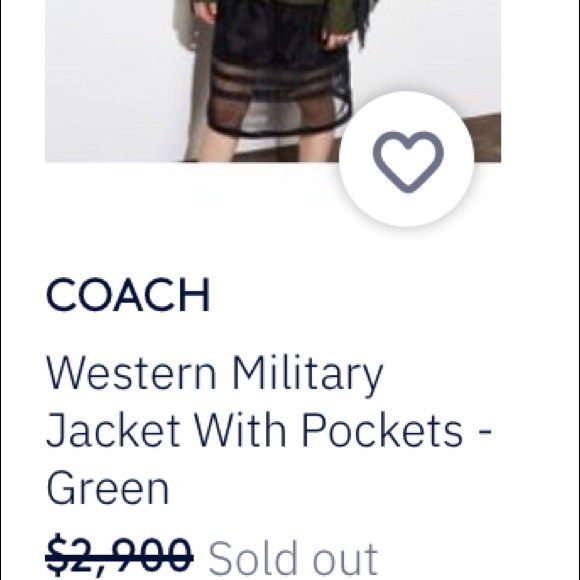Open the model product photo
Image resolution: width=580 pixels, height=580 pixels.
click(273, 81)
